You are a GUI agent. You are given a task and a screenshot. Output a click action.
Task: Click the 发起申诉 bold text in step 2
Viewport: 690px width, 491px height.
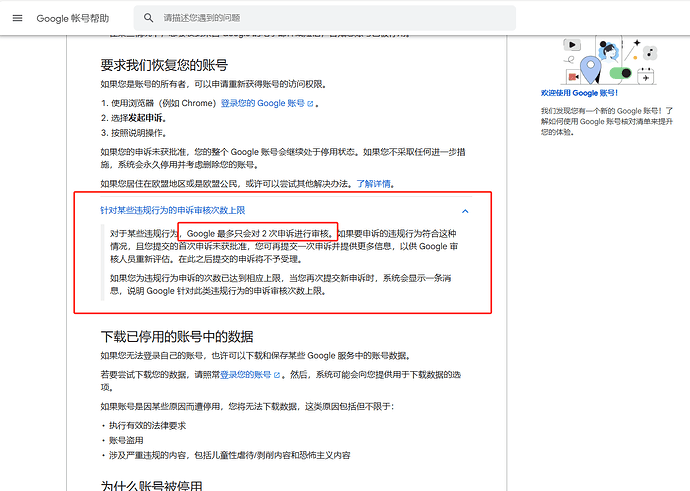tap(147, 118)
